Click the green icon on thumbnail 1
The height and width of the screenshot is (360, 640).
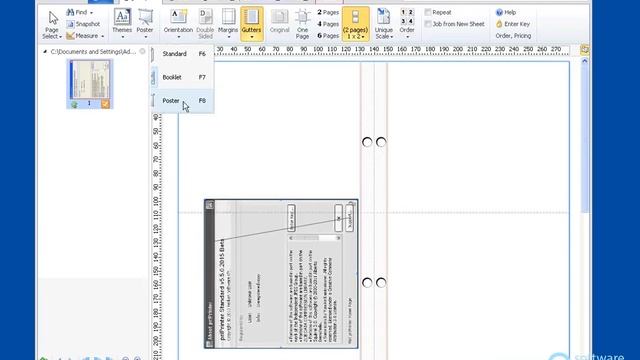[74, 104]
